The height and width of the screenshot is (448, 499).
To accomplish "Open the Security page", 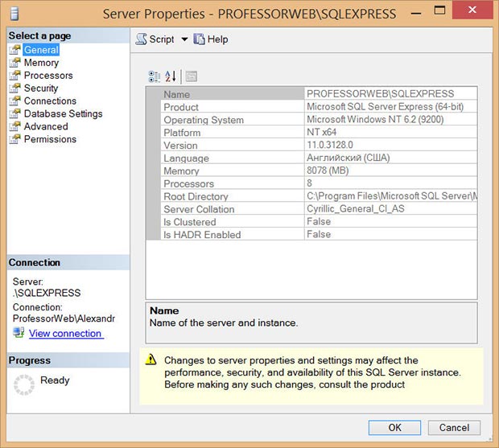I will coord(41,88).
